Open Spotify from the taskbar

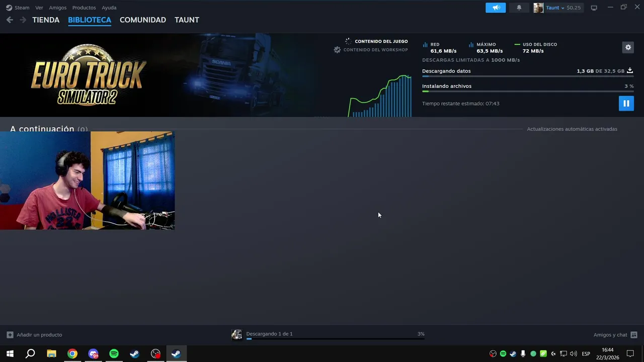[x=114, y=354]
